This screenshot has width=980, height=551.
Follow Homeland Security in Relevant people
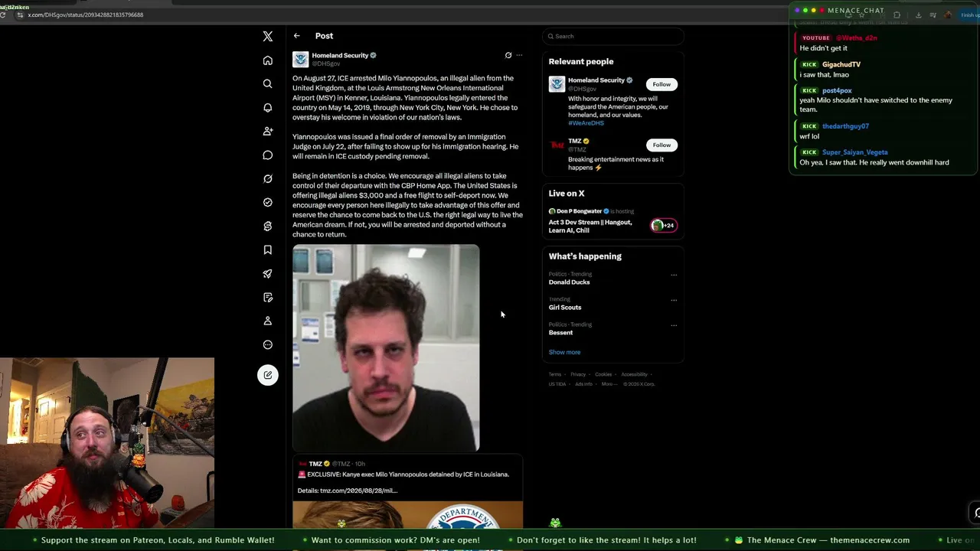coord(661,84)
